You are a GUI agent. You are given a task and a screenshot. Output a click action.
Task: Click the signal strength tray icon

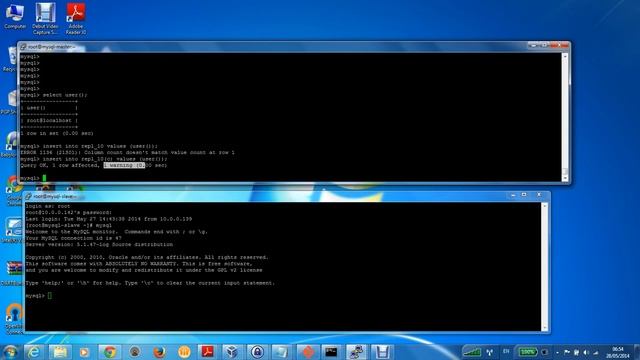471,351
